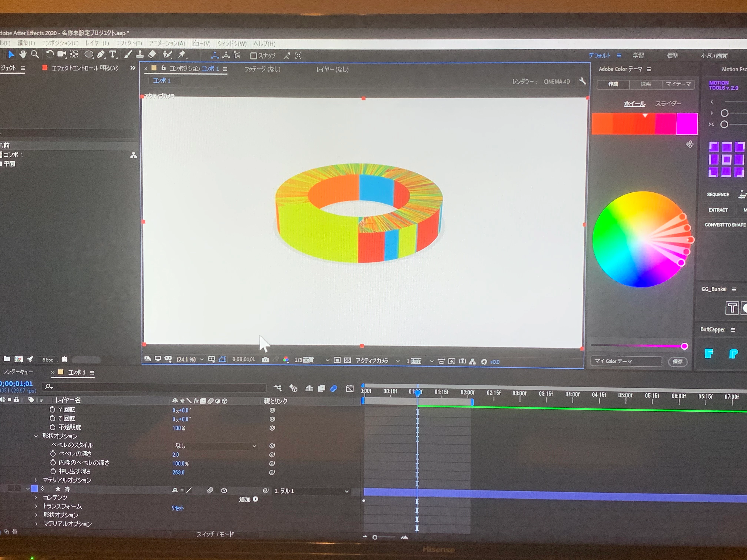747x560 pixels.
Task: Toggle Y rotation stopwatch keyframe
Action: pos(52,409)
